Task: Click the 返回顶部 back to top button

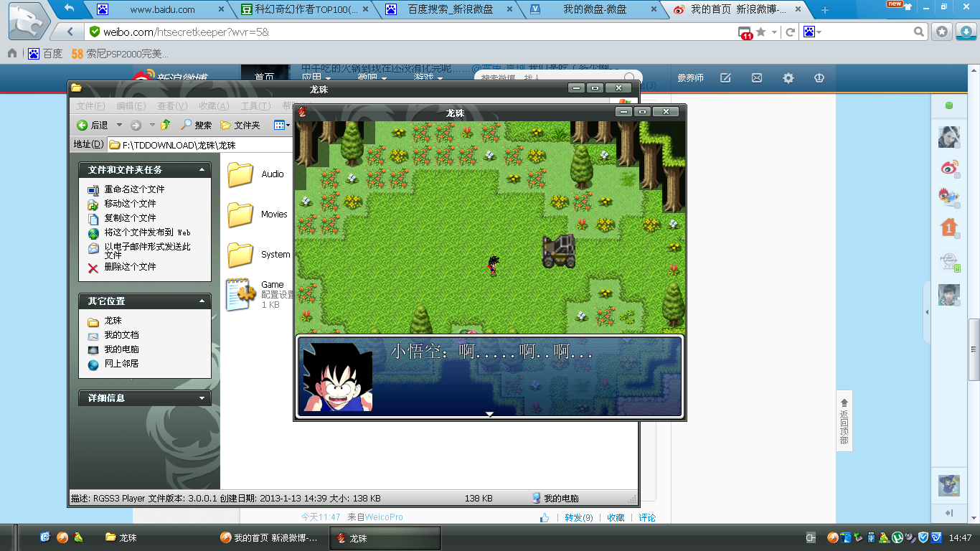Action: coord(844,422)
